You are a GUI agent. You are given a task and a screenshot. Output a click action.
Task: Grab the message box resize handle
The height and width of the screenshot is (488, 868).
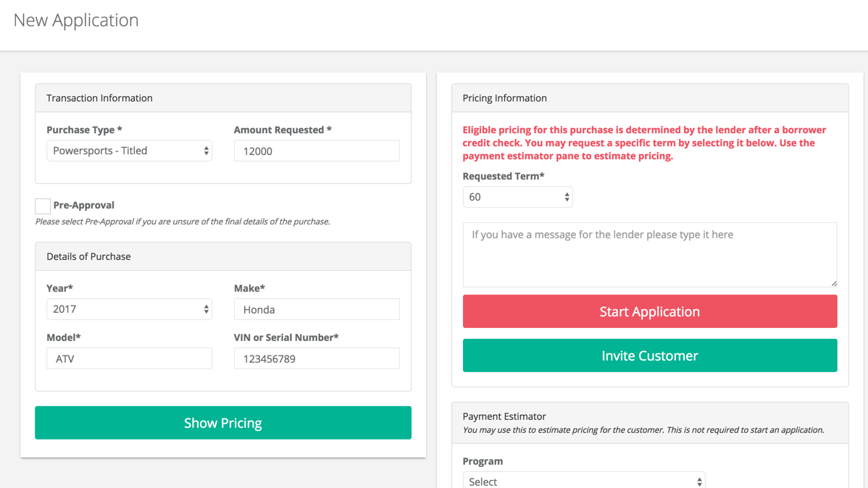point(834,283)
